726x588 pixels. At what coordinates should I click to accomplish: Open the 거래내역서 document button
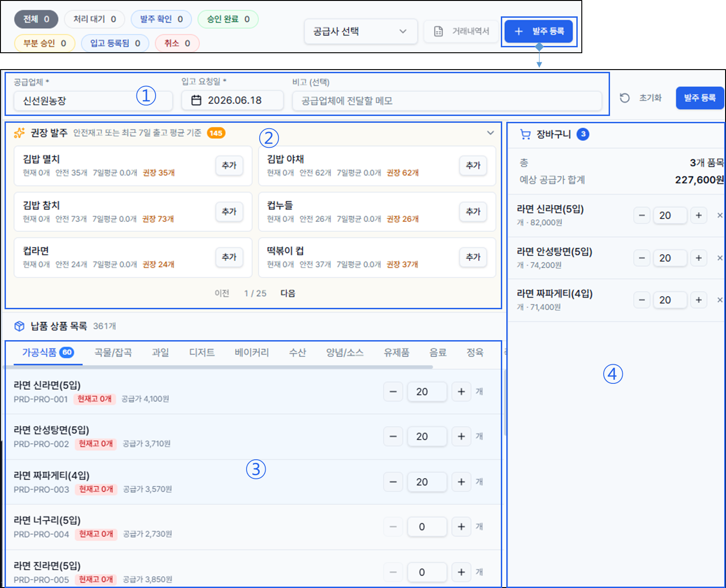point(461,31)
